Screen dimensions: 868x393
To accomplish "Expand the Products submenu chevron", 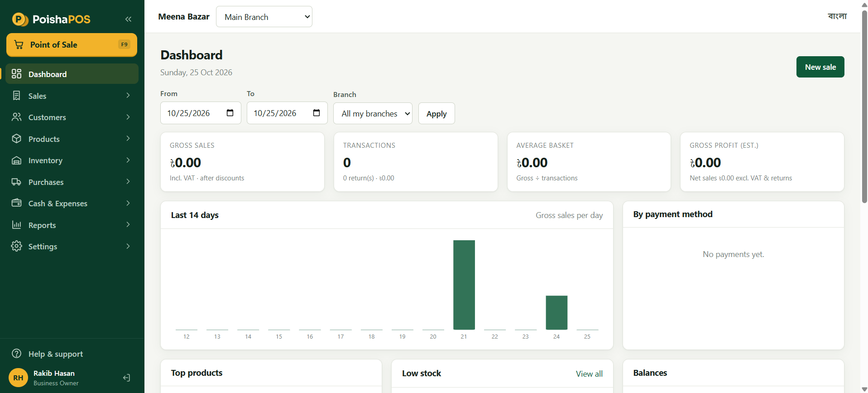I will (x=128, y=139).
